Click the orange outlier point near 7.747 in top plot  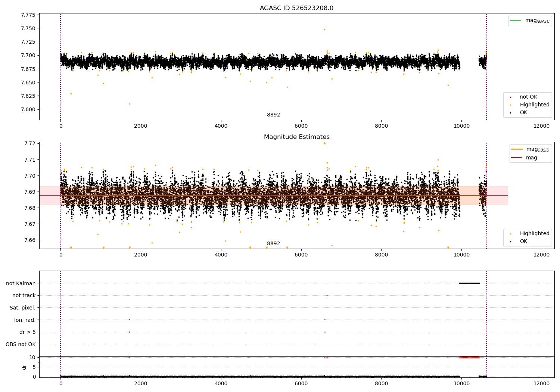click(324, 29)
